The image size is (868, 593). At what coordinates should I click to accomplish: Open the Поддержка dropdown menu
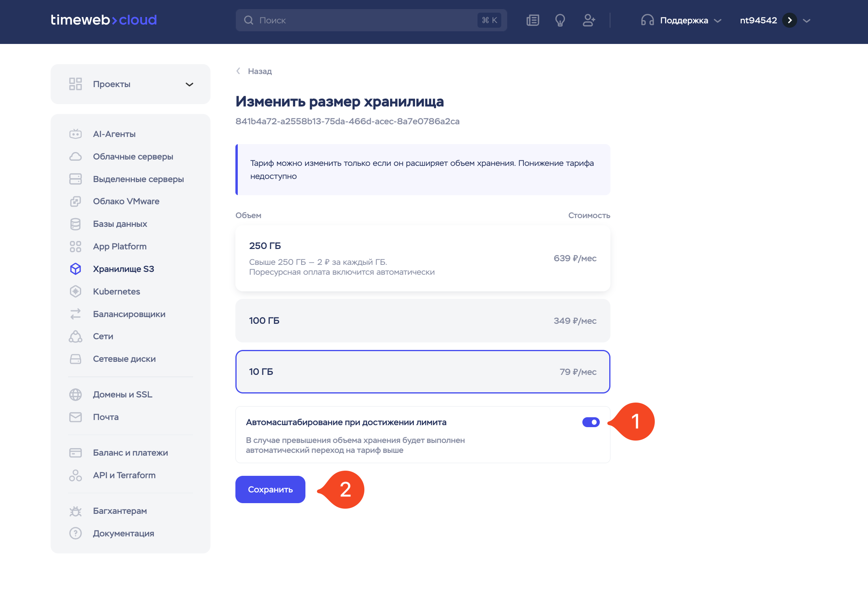click(682, 21)
